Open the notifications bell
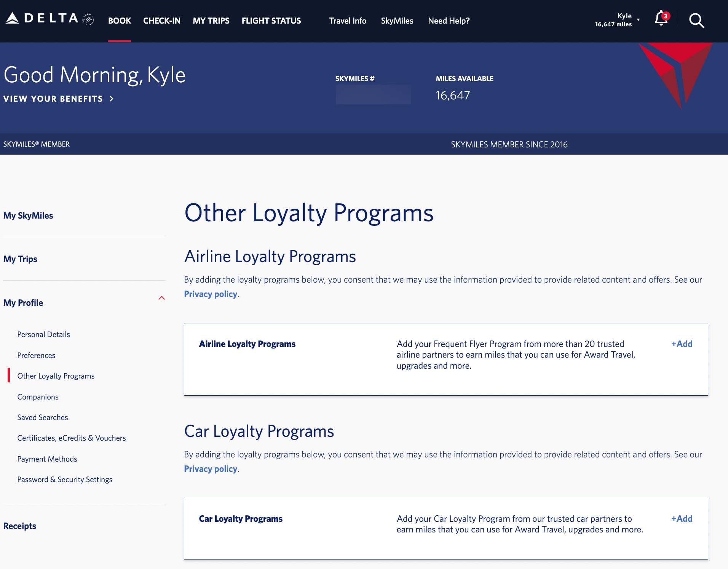Image resolution: width=728 pixels, height=569 pixels. [661, 21]
